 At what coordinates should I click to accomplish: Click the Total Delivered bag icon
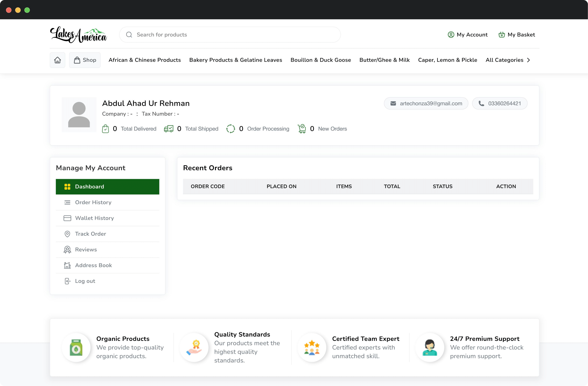click(105, 129)
